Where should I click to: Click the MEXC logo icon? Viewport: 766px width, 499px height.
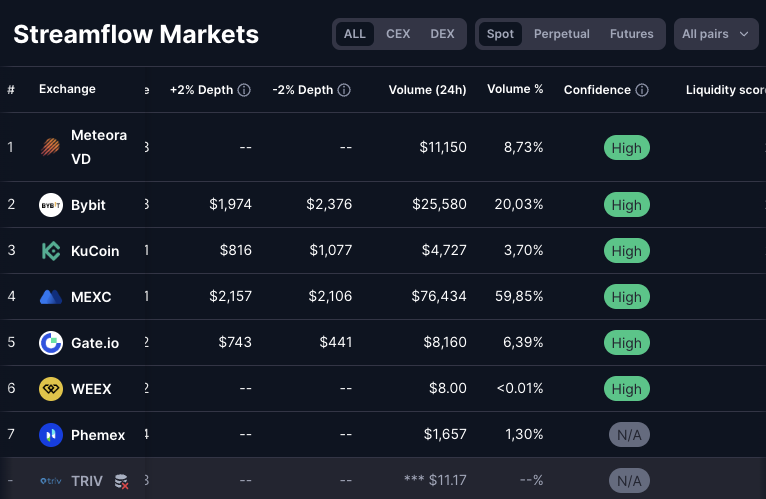tap(51, 297)
